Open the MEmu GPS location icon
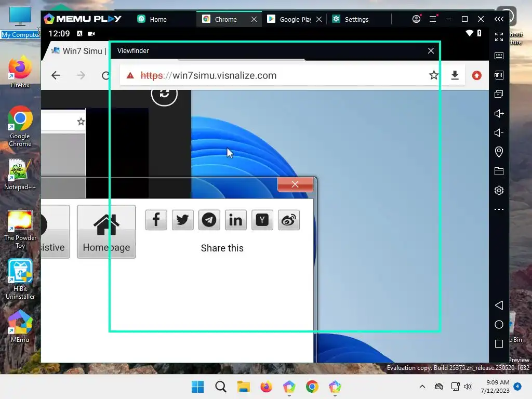Image resolution: width=532 pixels, height=399 pixels. pos(499,152)
